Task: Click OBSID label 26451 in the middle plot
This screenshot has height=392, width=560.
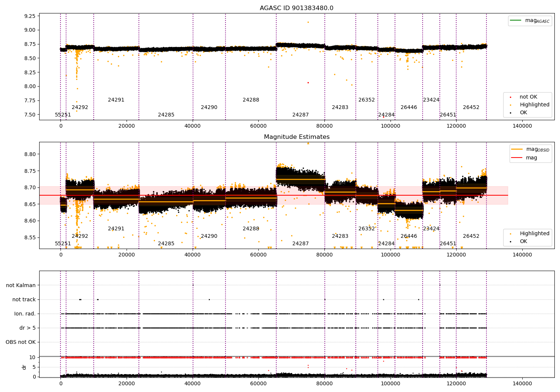Action: point(448,244)
